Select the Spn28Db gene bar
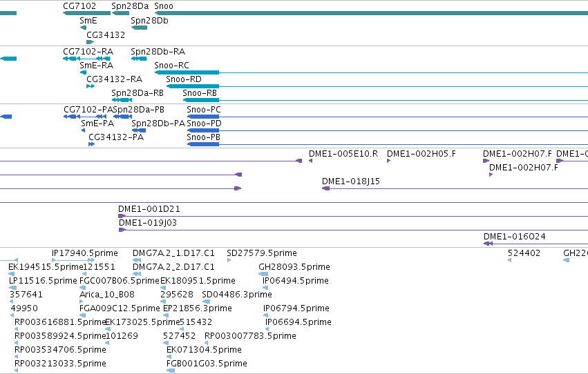Image resolution: width=588 pixels, height=374 pixels. pos(139,28)
